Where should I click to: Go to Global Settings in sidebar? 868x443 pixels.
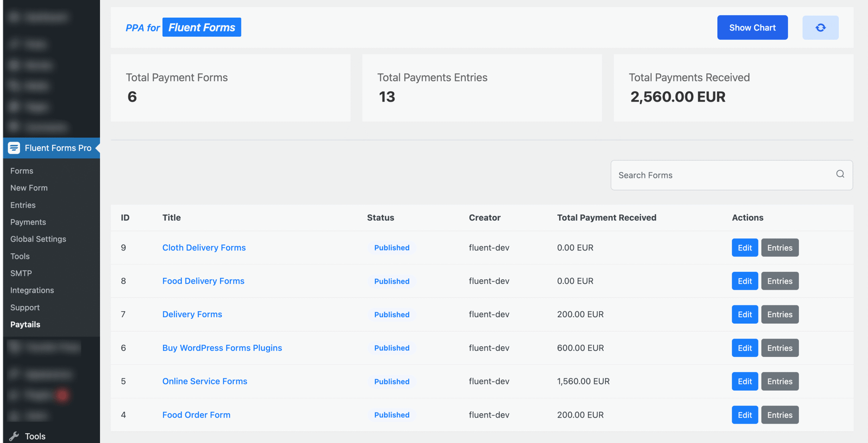[38, 239]
